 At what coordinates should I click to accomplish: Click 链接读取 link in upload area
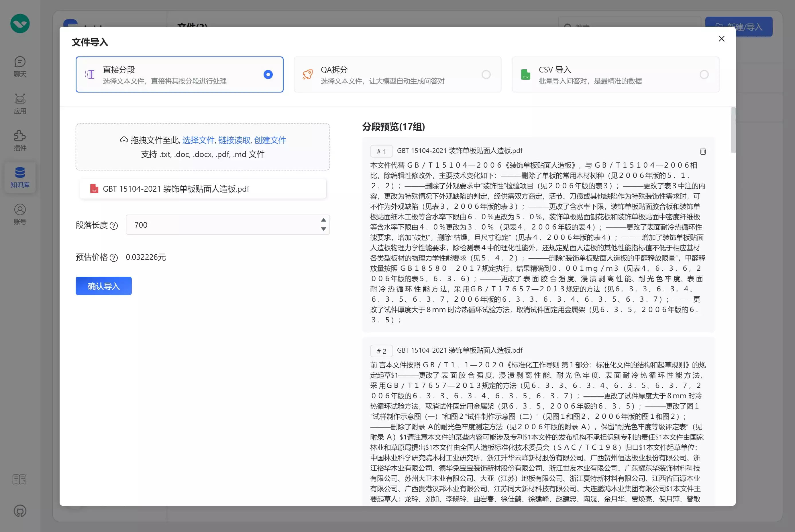[234, 140]
